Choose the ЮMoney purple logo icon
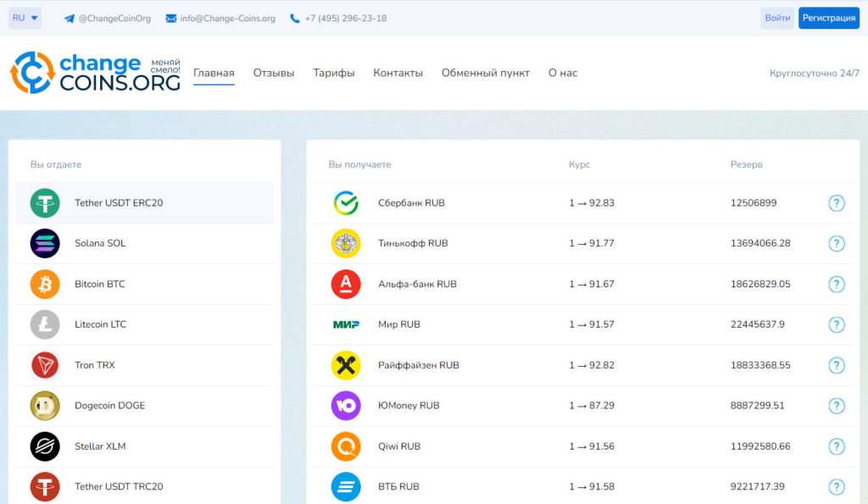Image resolution: width=868 pixels, height=504 pixels. pyautogui.click(x=346, y=406)
